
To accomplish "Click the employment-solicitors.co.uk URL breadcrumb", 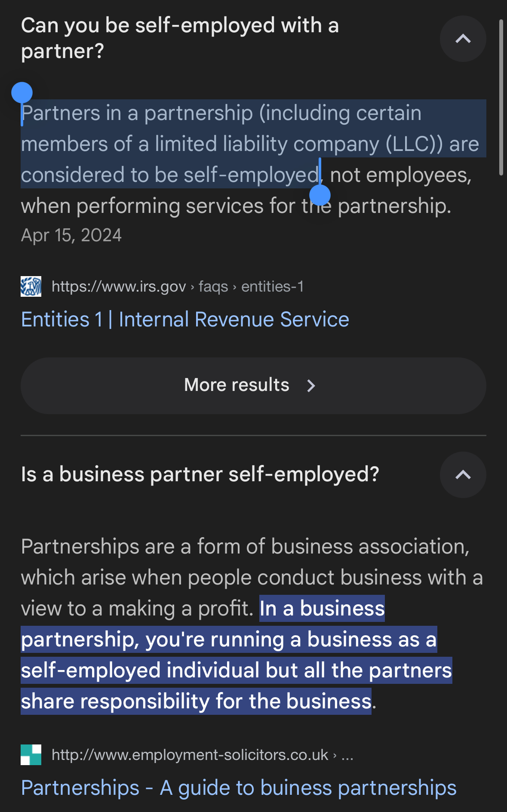I will click(202, 755).
